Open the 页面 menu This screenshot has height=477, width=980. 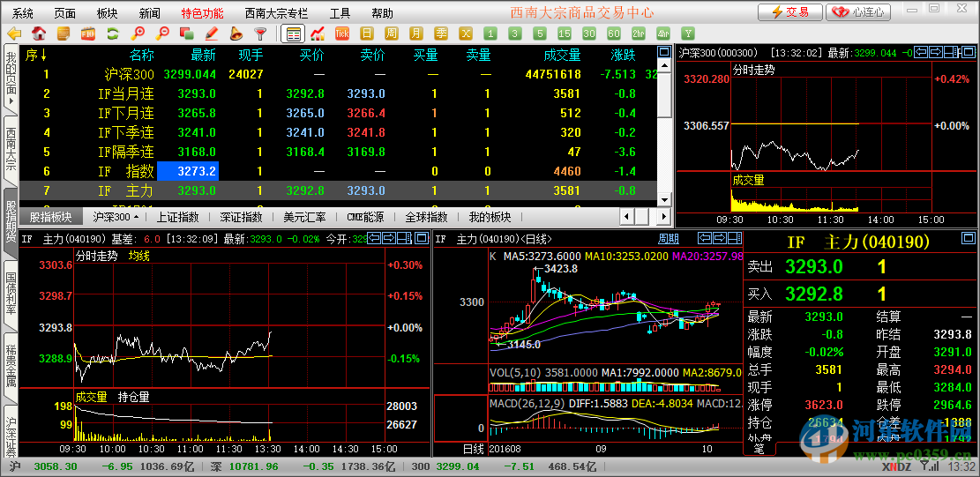coord(65,12)
